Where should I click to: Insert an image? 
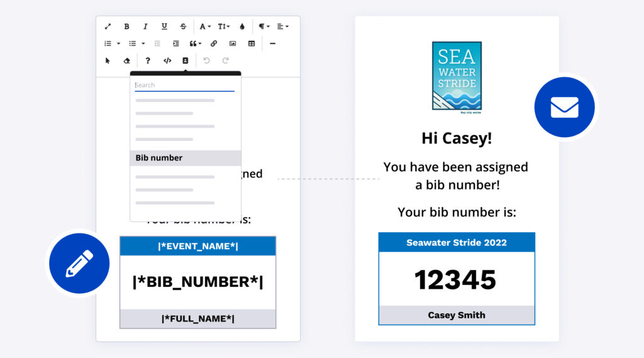[233, 43]
